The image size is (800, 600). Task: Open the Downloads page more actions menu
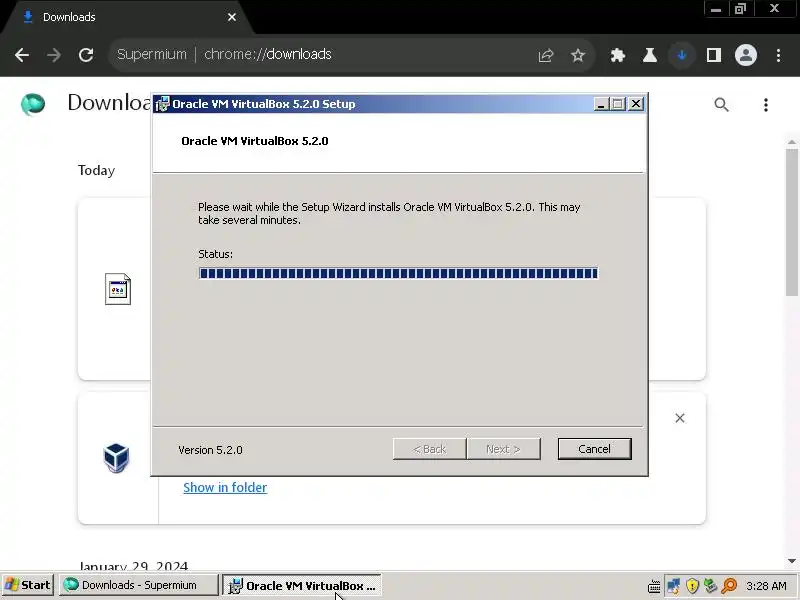pyautogui.click(x=765, y=105)
